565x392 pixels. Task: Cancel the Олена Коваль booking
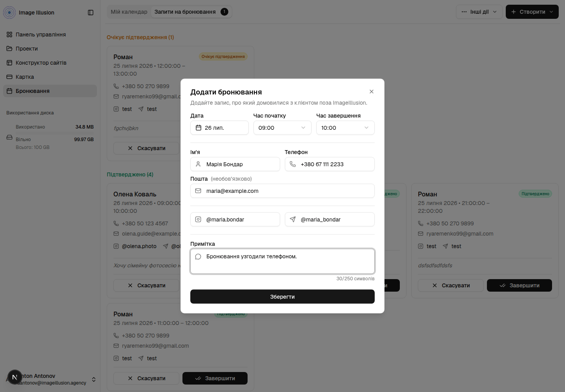pyautogui.click(x=146, y=285)
